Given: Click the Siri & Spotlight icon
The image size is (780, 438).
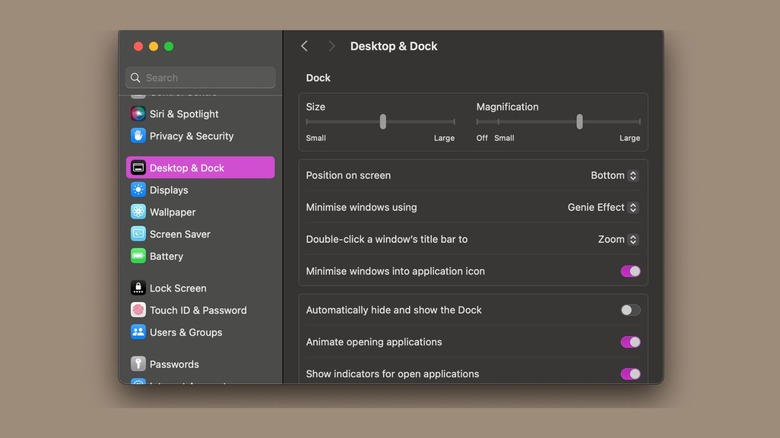Looking at the screenshot, I should tap(138, 114).
